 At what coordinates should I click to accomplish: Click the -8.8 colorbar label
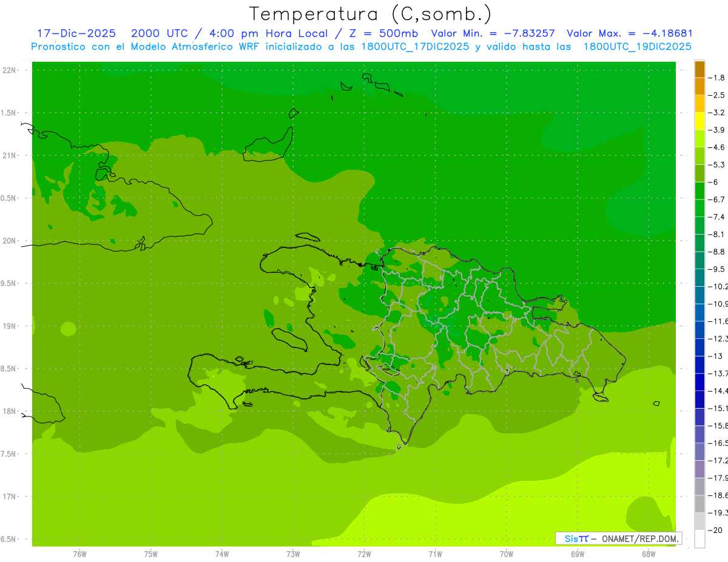pyautogui.click(x=718, y=252)
